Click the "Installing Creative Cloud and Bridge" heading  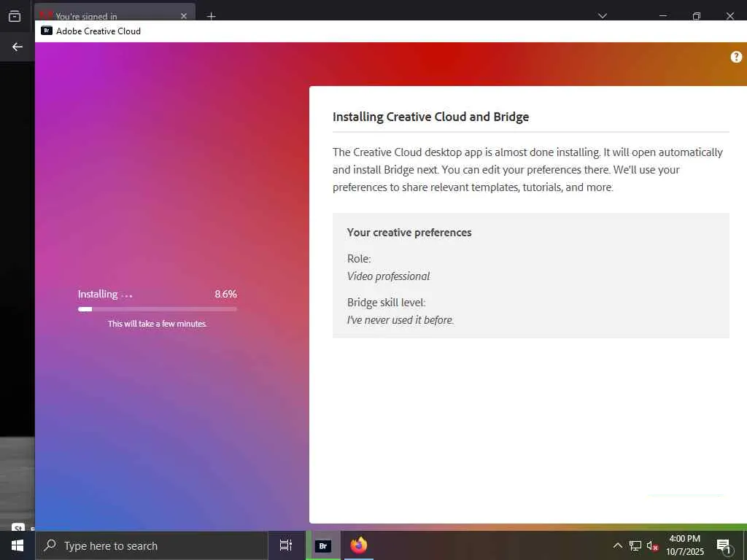tap(430, 117)
